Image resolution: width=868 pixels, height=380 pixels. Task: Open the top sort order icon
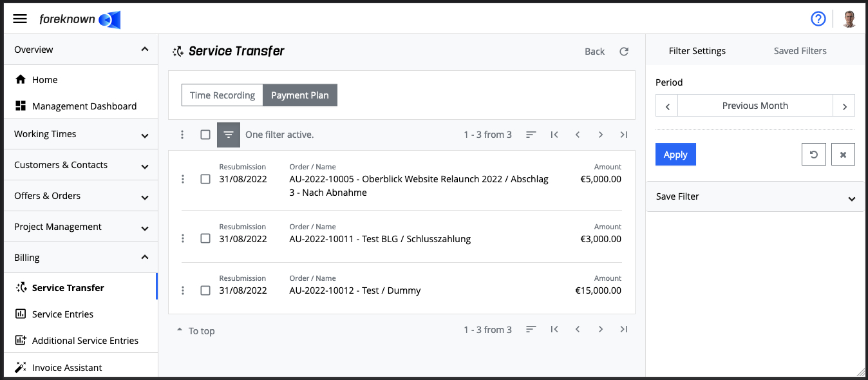coord(531,135)
